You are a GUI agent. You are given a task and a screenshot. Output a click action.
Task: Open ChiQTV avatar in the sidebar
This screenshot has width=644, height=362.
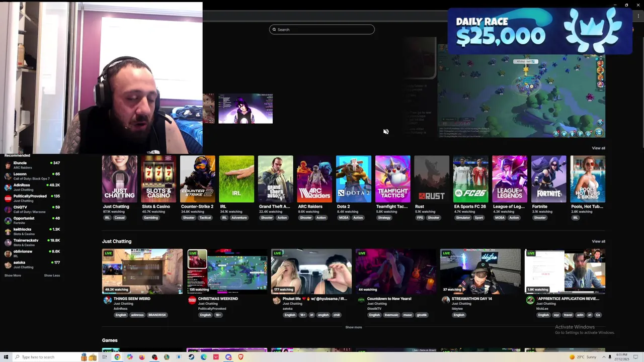tap(8, 209)
